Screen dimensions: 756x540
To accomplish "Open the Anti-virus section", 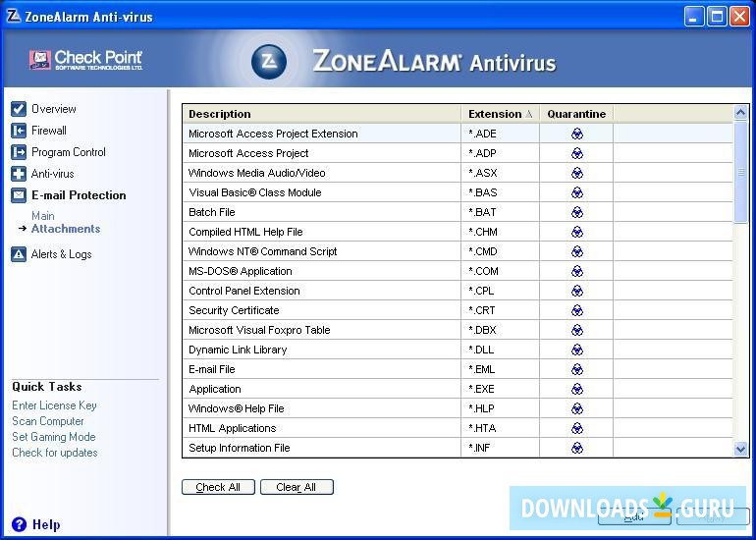I will click(53, 174).
